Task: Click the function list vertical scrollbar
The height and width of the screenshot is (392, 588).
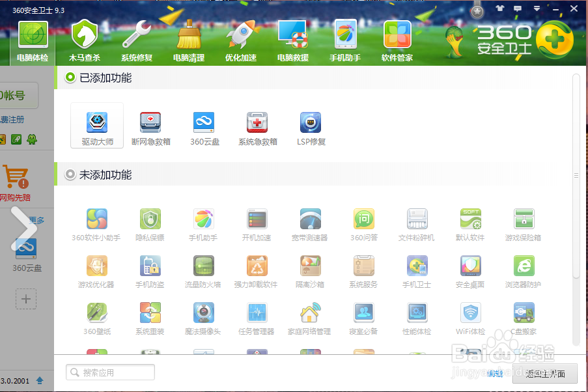Action: pos(576,176)
